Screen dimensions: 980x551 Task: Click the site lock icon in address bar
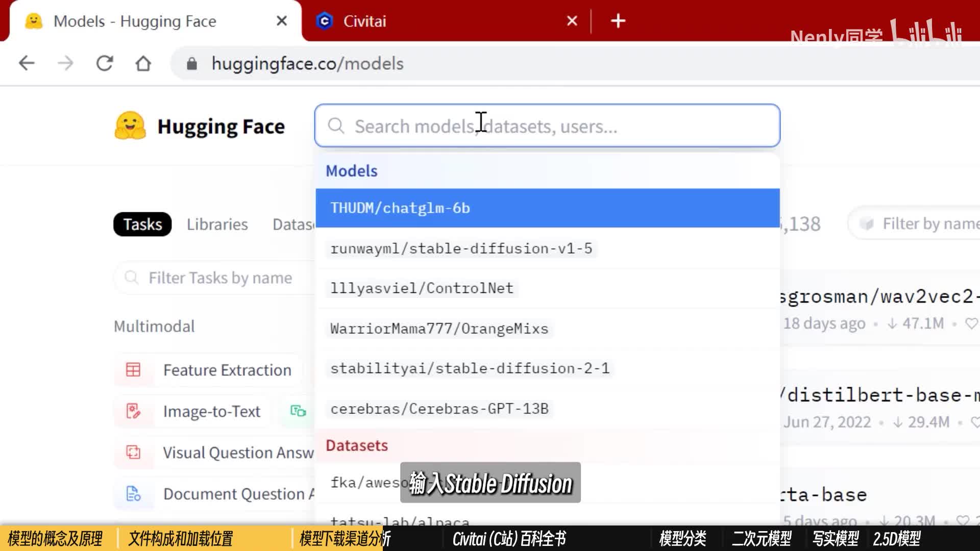coord(192,64)
